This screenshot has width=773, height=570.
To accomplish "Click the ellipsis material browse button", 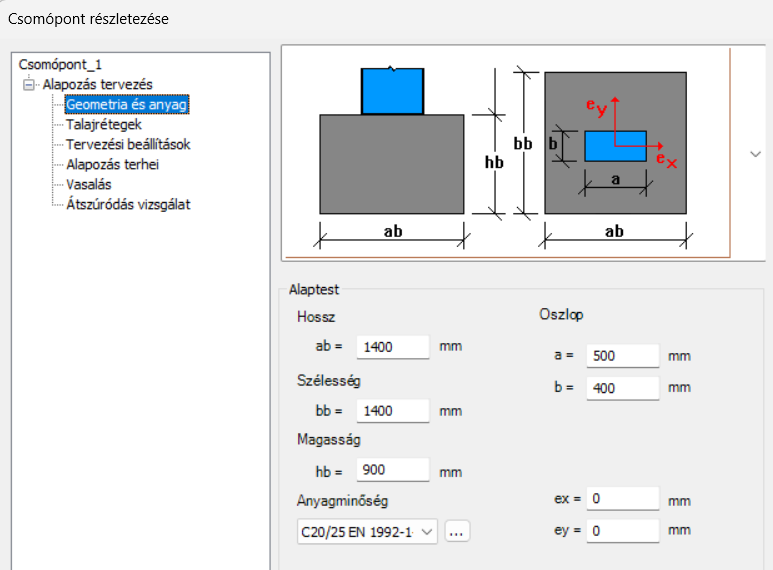I will (x=457, y=532).
